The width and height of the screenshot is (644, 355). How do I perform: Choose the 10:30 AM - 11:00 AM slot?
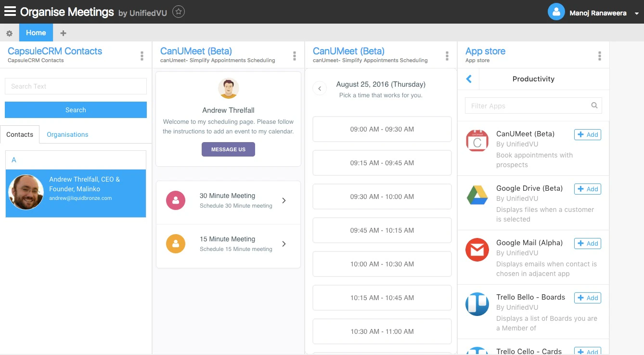tap(382, 331)
